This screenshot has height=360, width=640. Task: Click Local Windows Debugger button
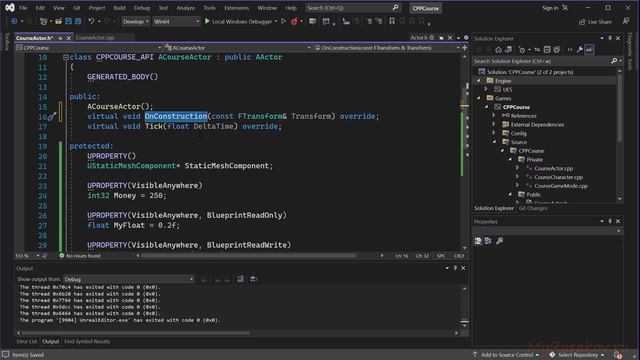pyautogui.click(x=241, y=21)
